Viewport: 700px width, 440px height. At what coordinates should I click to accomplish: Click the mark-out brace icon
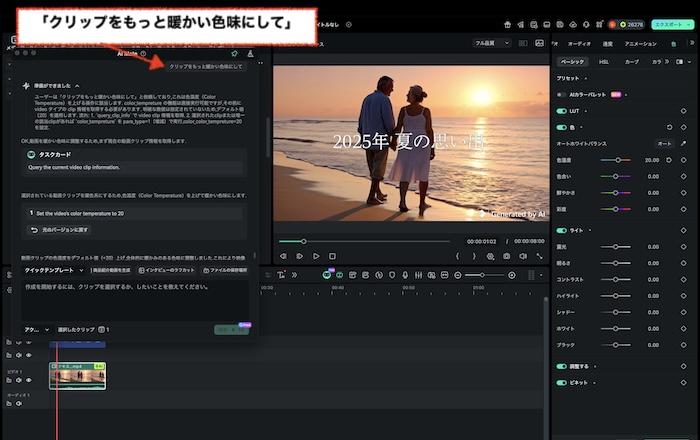pyautogui.click(x=474, y=256)
